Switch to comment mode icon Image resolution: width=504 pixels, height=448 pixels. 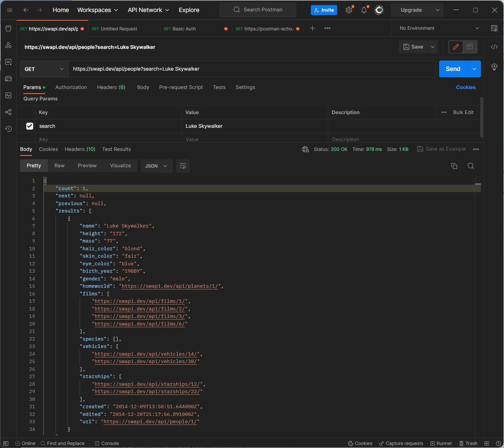tap(470, 47)
